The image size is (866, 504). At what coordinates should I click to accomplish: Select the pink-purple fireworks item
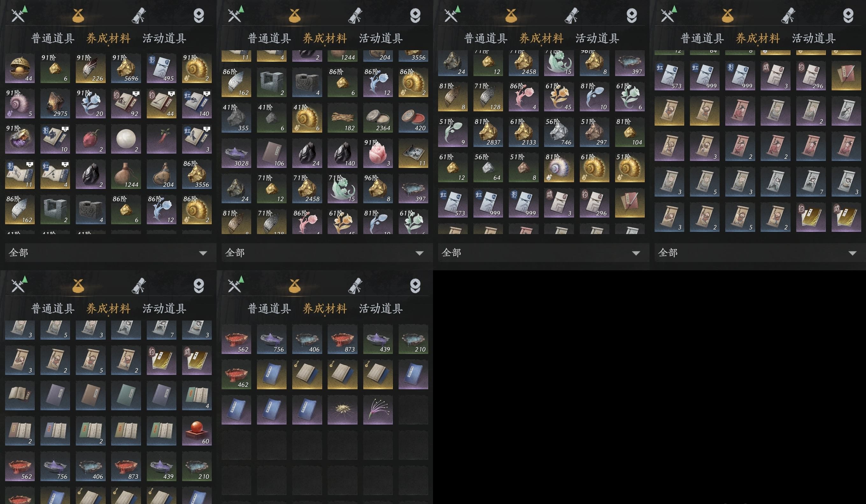(378, 410)
